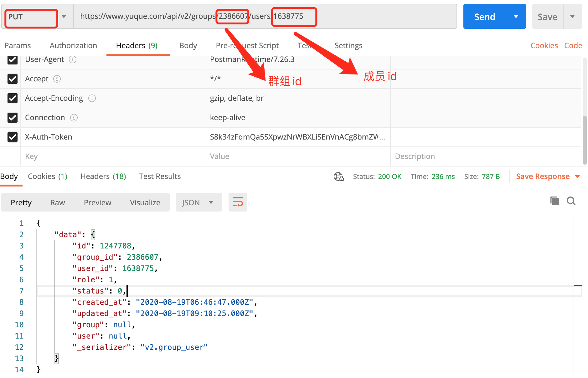The image size is (588, 378).
Task: Click the User-Agent header key
Action: (x=44, y=59)
